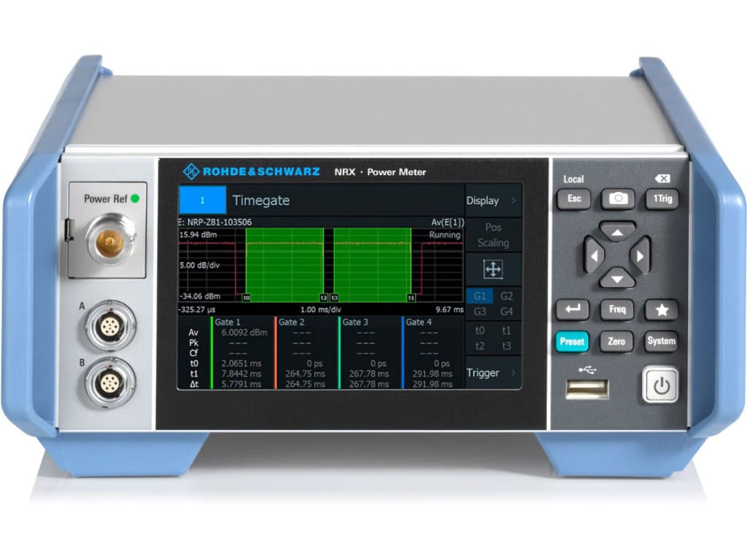747x560 pixels.
Task: Tap the blue measurement tab 1
Action: (203, 200)
